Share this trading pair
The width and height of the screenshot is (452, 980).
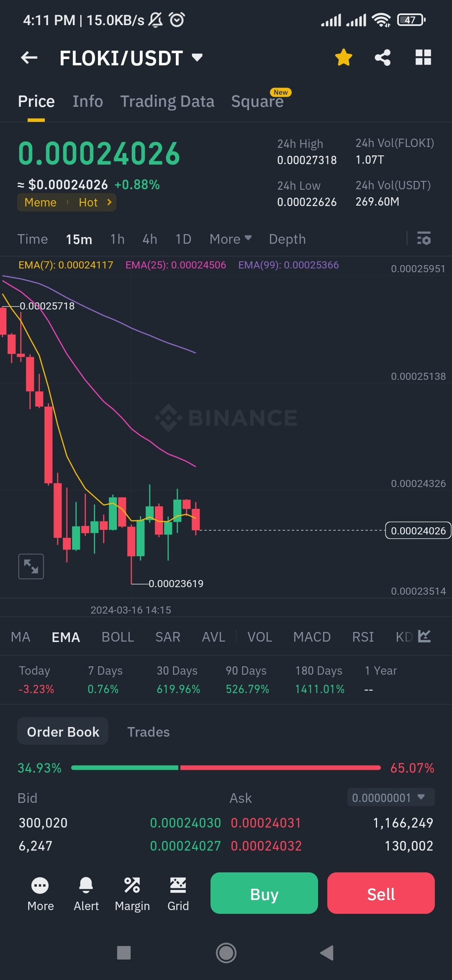coord(382,57)
